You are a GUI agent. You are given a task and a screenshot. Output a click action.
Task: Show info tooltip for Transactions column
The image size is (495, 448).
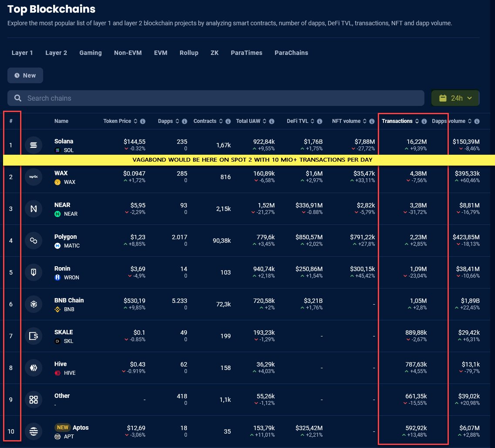[424, 121]
